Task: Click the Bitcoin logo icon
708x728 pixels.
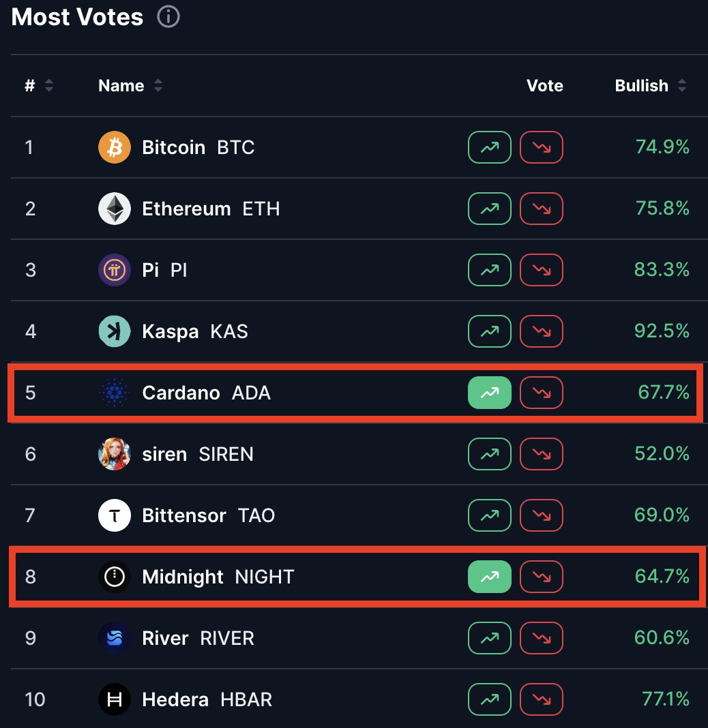Action: tap(115, 147)
